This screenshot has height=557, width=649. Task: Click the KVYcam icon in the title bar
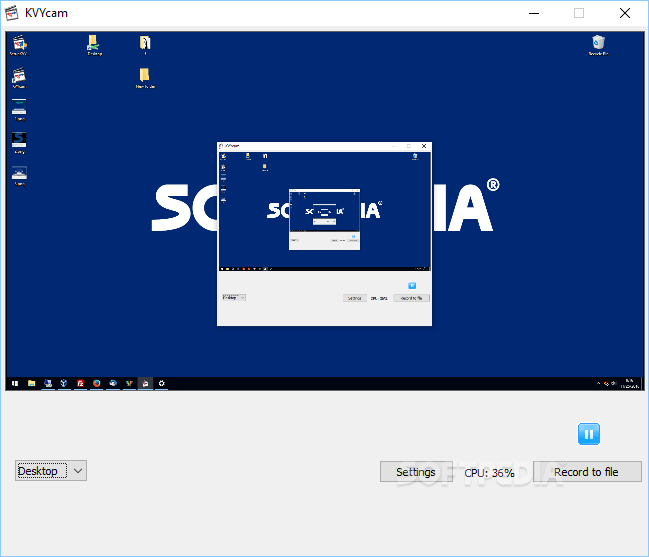12,13
